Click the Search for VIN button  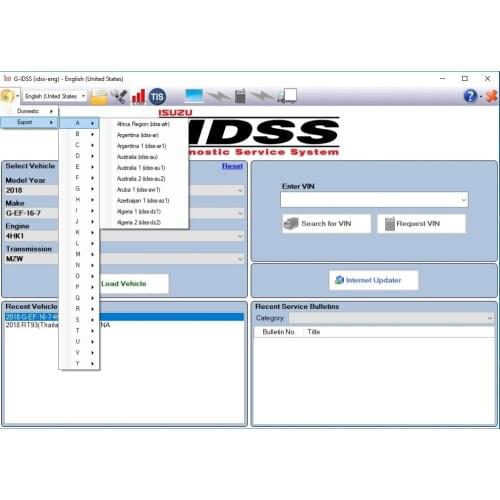[326, 224]
